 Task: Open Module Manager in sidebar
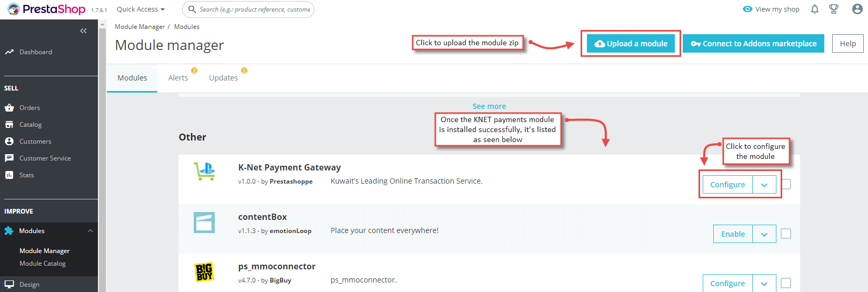44,251
